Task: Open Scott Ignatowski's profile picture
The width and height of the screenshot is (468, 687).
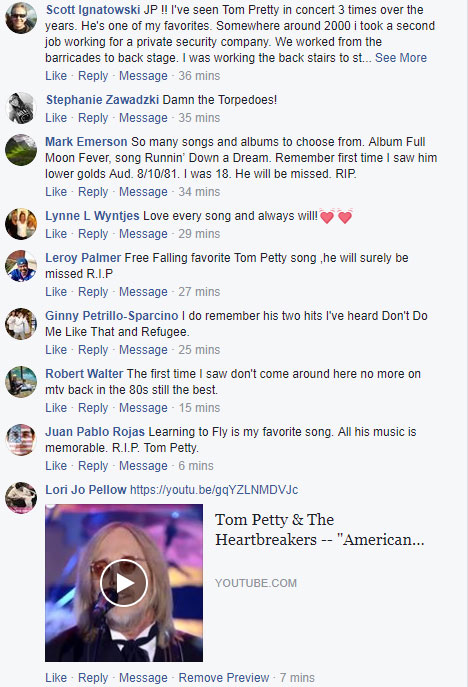Action: click(x=21, y=18)
